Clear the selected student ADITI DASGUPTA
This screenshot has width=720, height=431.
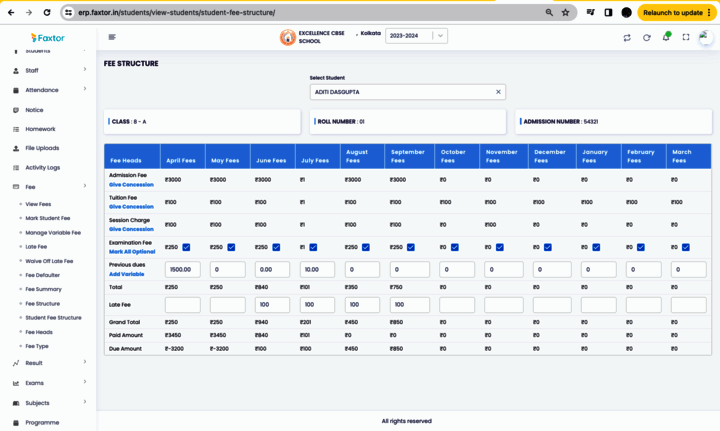click(x=498, y=92)
